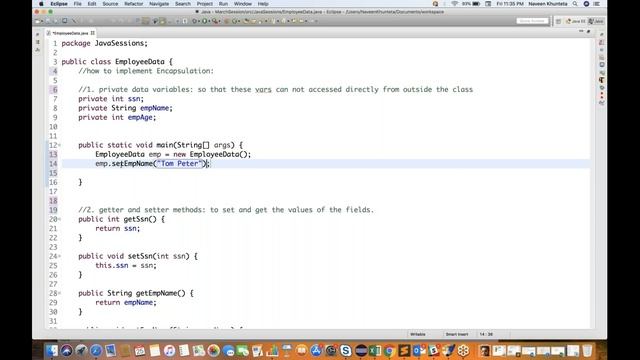Open Safari from the Dock
Image resolution: width=640 pixels, height=360 pixels.
[x=96, y=351]
